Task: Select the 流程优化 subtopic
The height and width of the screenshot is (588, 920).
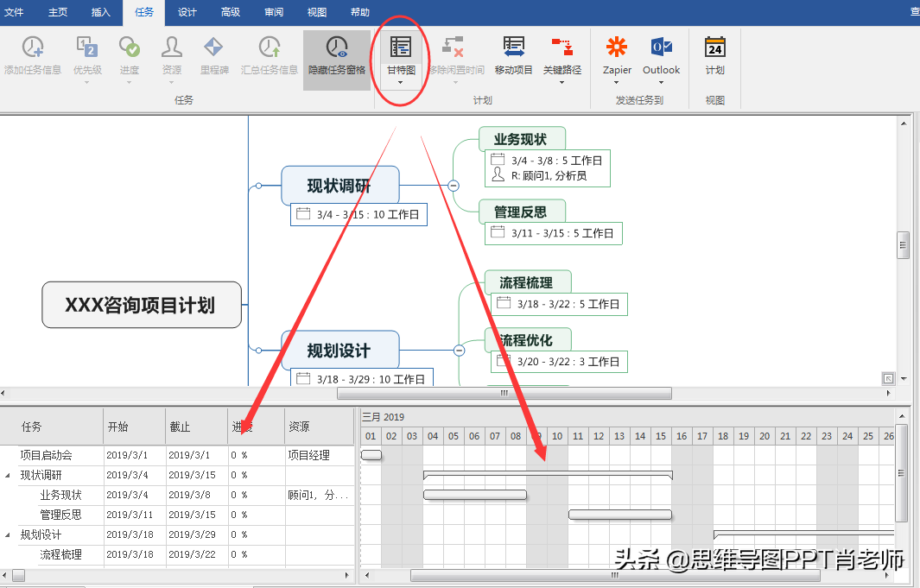Action: click(x=528, y=339)
